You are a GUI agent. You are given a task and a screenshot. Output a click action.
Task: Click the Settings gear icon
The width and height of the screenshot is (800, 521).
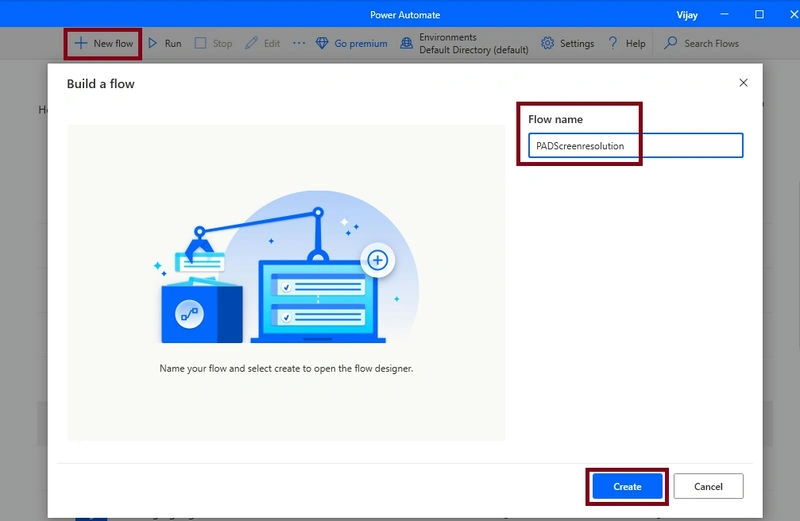(x=547, y=43)
